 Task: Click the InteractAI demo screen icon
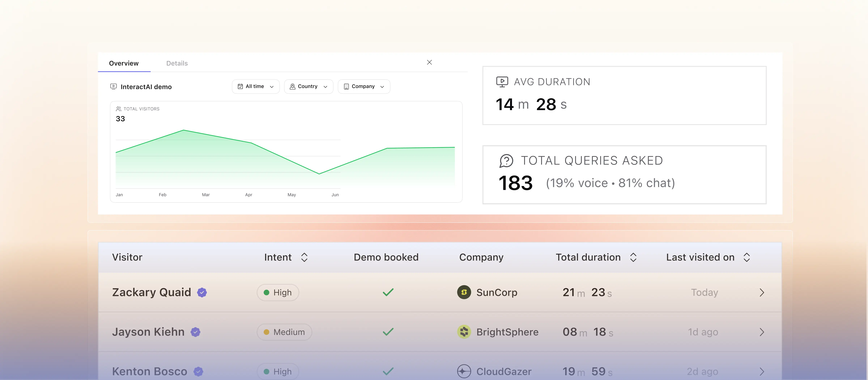click(x=114, y=87)
